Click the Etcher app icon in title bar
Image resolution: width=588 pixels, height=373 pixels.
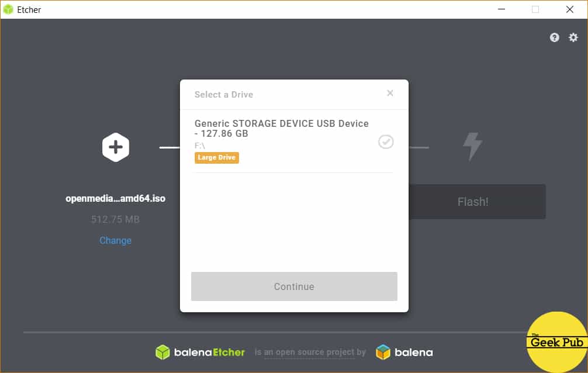[8, 9]
